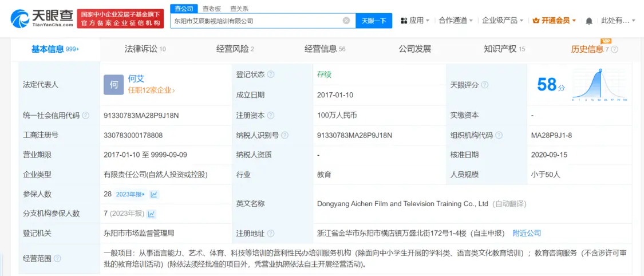The width and height of the screenshot is (644, 276).
Task: Switch to 查老板 search tab
Action: click(211, 9)
